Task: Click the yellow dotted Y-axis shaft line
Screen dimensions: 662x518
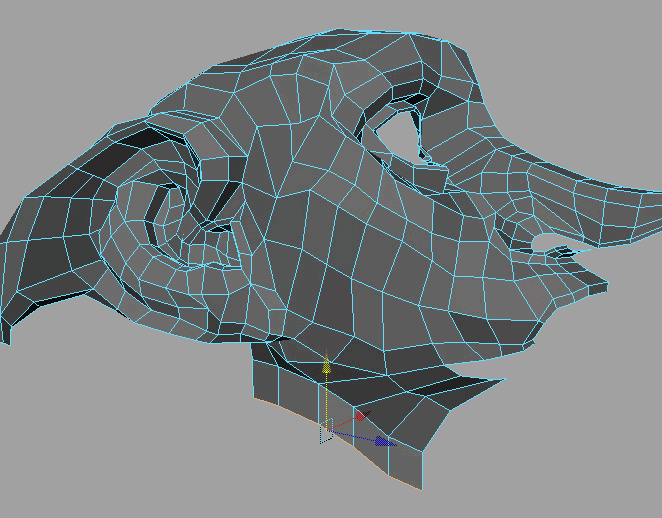Action: tap(325, 400)
